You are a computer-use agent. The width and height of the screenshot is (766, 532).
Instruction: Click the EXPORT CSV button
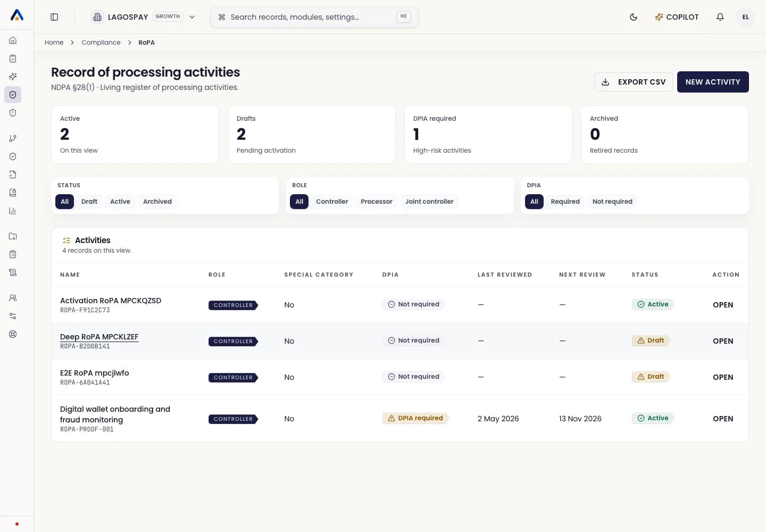tap(634, 82)
